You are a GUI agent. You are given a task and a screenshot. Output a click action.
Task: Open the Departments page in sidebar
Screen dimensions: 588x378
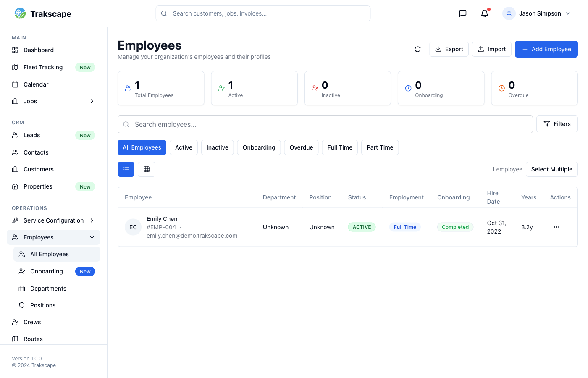coord(48,289)
